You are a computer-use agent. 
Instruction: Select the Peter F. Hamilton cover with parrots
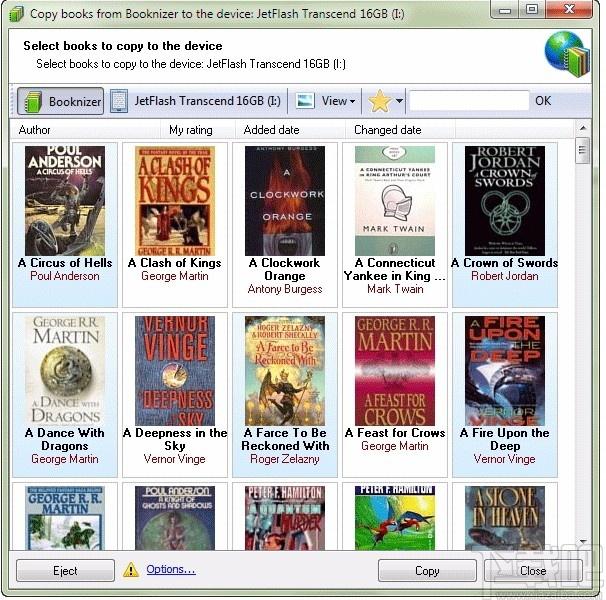tap(395, 518)
